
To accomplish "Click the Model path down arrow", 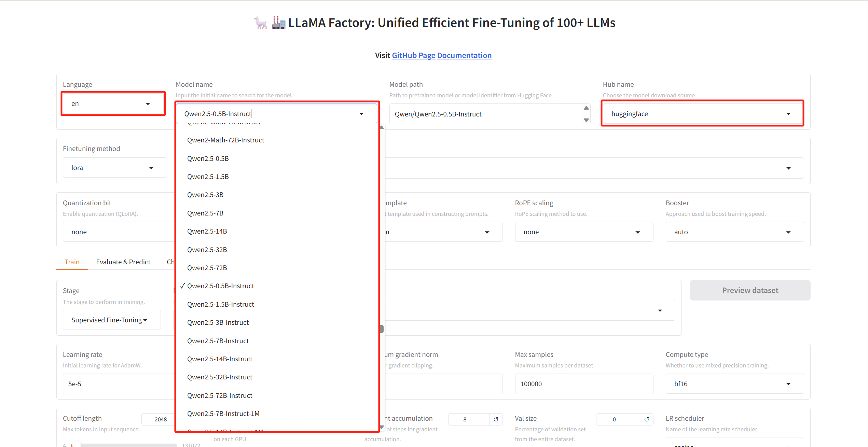I will [x=586, y=120].
